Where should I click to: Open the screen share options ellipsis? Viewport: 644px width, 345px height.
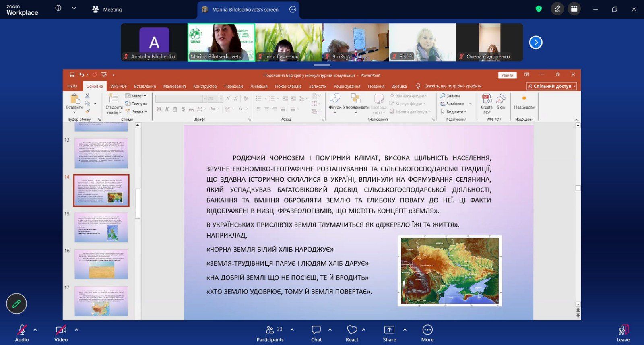tap(293, 10)
